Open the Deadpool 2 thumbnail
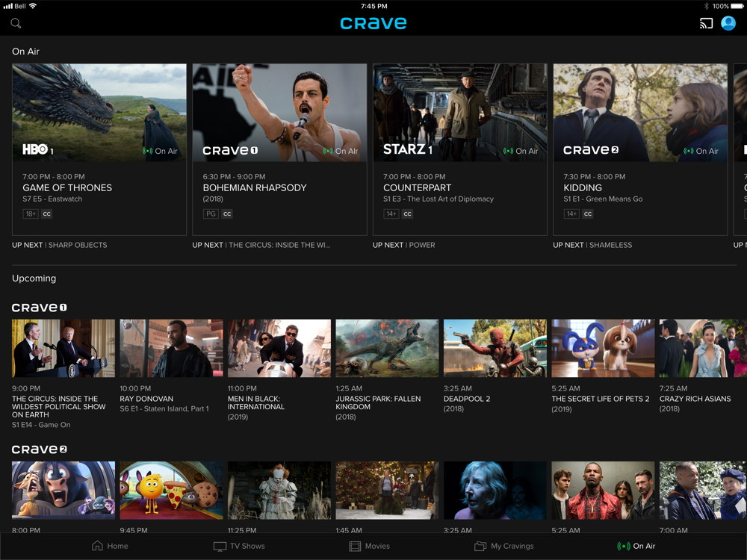This screenshot has width=747, height=560. (495, 348)
